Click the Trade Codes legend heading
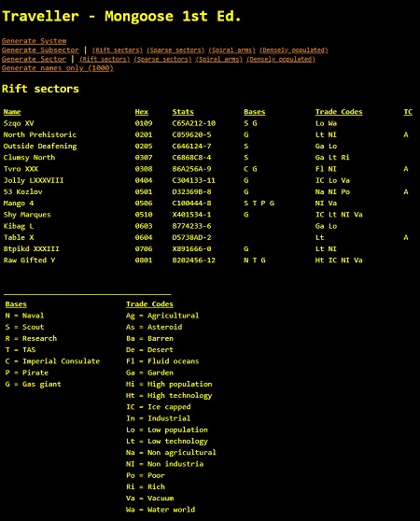This screenshot has width=420, height=521. 149,304
